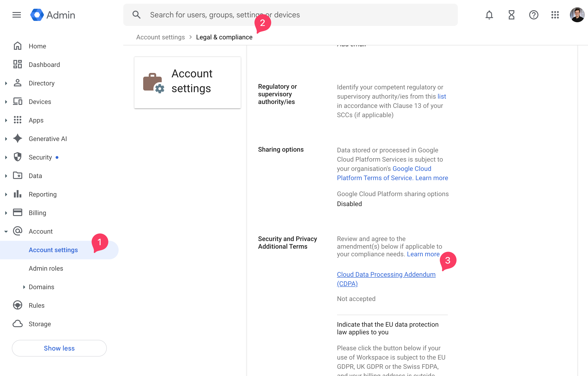
Task: Click the Billing card icon
Action: (18, 212)
